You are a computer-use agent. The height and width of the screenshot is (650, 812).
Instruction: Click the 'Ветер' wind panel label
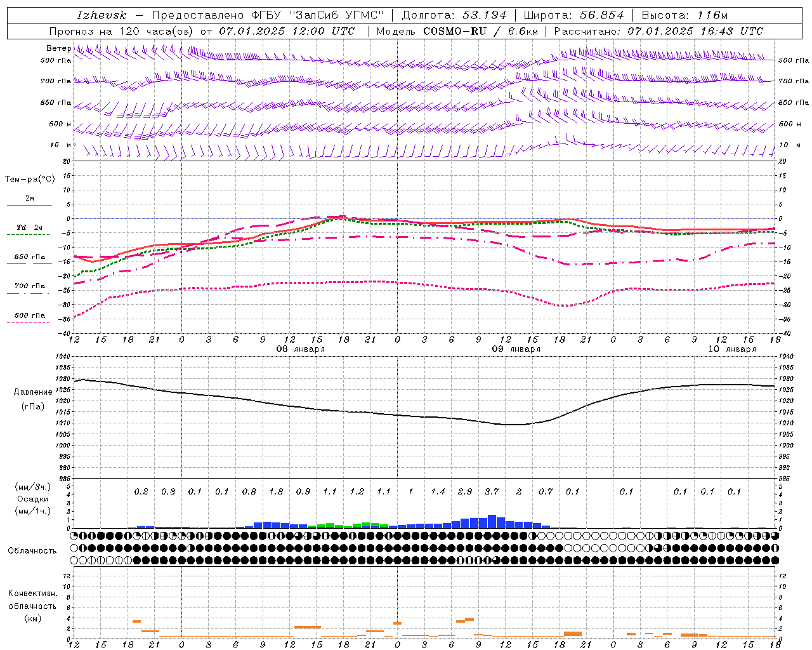tap(58, 48)
